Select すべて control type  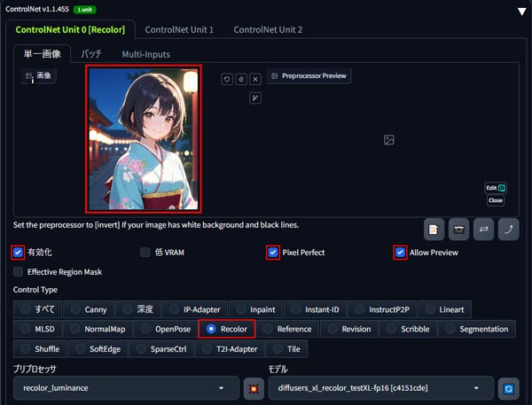pyautogui.click(x=37, y=309)
